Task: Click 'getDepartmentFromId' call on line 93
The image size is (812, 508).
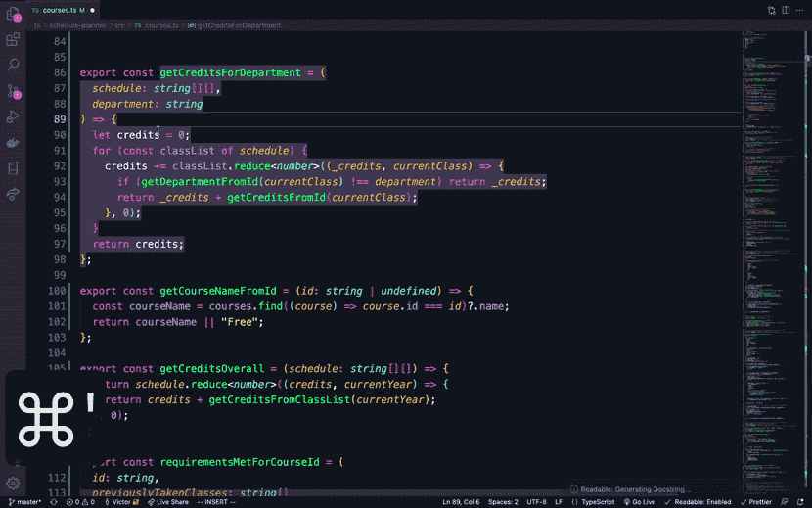Action: tap(200, 182)
